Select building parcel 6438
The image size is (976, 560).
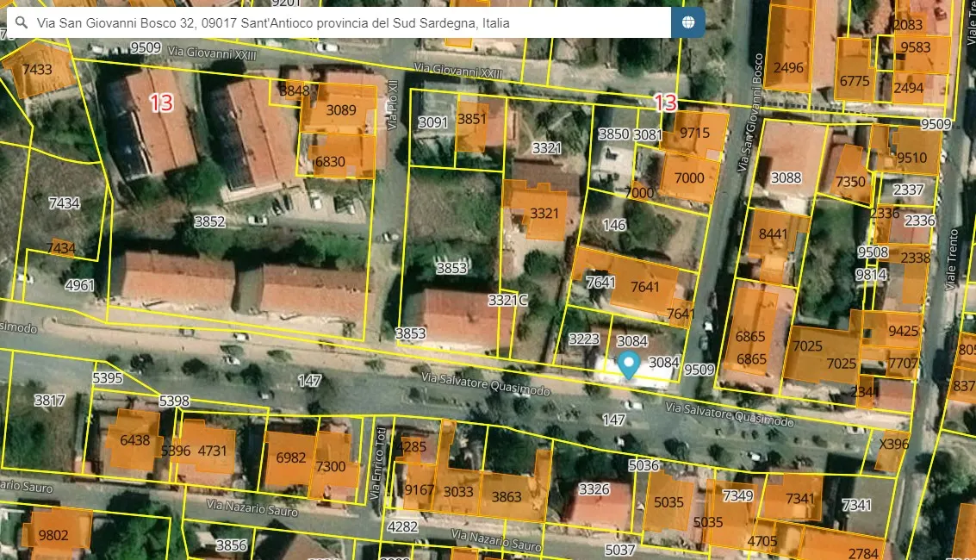coord(133,440)
